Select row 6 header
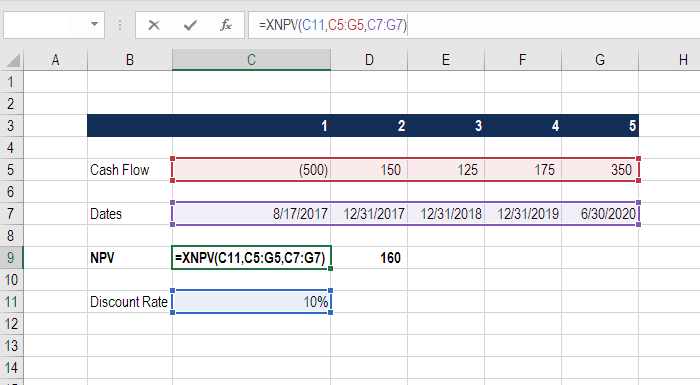The width and height of the screenshot is (700, 385). 11,192
